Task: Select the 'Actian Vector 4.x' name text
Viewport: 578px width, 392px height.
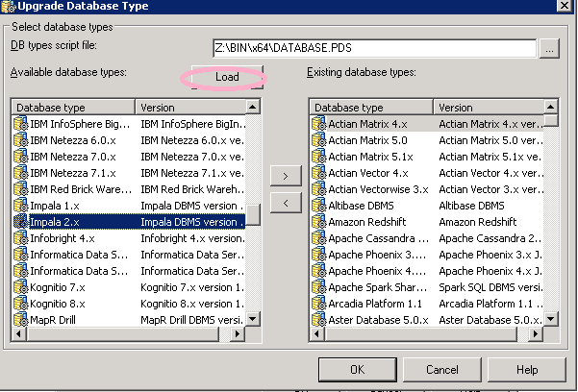Action: point(368,173)
